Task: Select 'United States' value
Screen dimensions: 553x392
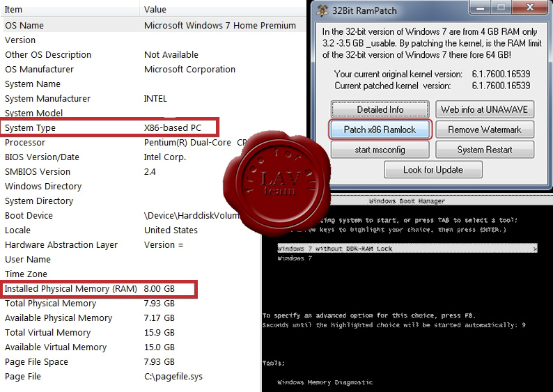Action: pyautogui.click(x=171, y=230)
